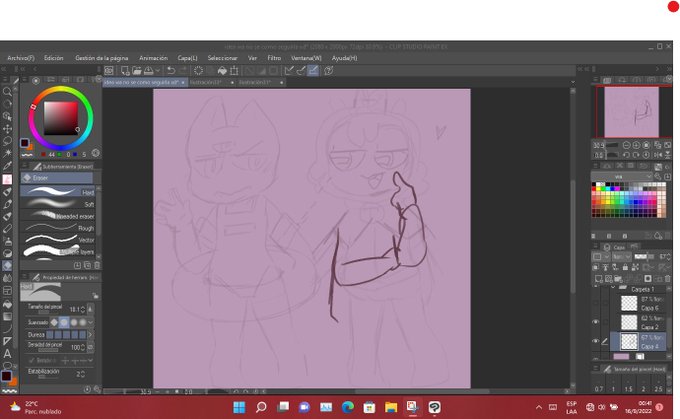Image resolution: width=680 pixels, height=419 pixels.
Task: Collapse the Carpeta 1 folder
Action: pyautogui.click(x=613, y=288)
